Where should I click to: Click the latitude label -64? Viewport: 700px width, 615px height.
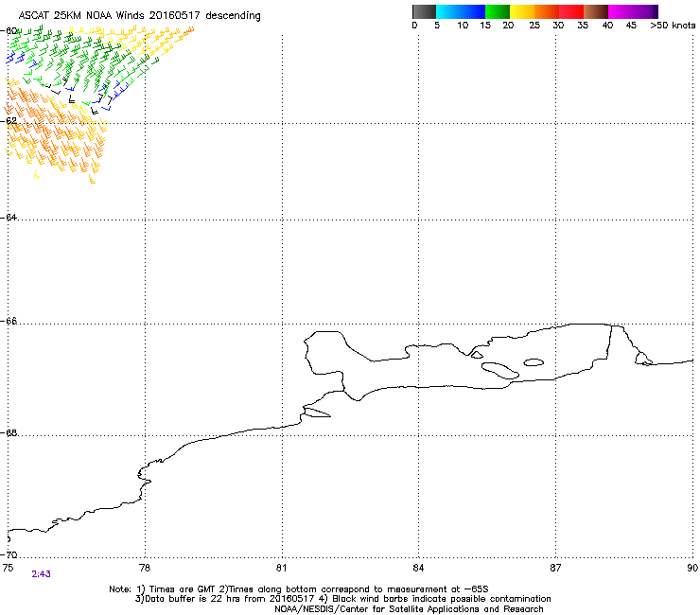coord(9,217)
